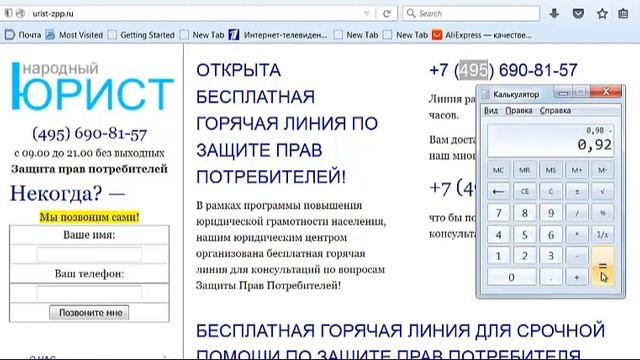Click the calculator decimal point key
Image resolution: width=640 pixels, height=360 pixels.
point(551,278)
